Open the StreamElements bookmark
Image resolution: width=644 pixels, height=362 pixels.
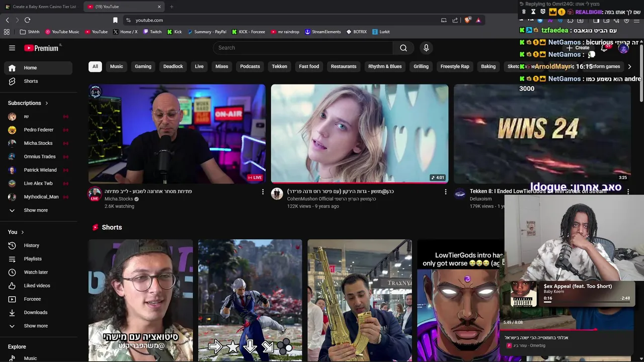pos(323,32)
